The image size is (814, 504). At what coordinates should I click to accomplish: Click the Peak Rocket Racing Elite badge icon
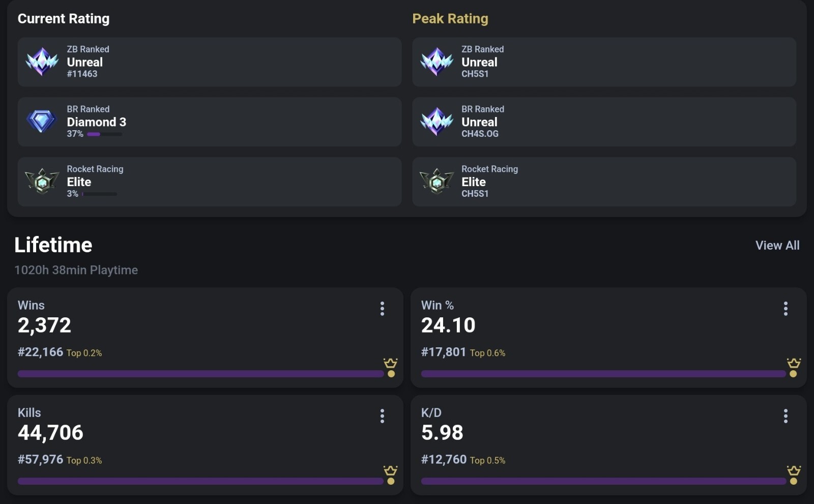coord(437,181)
